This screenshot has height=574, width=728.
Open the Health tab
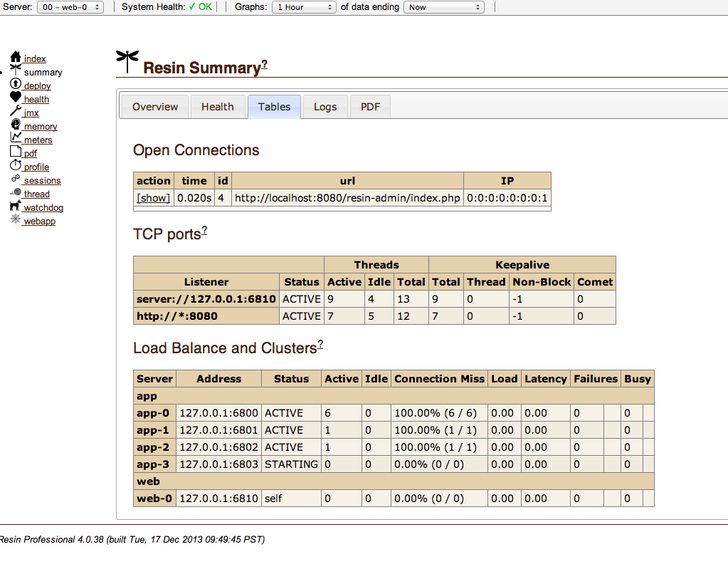(x=218, y=107)
